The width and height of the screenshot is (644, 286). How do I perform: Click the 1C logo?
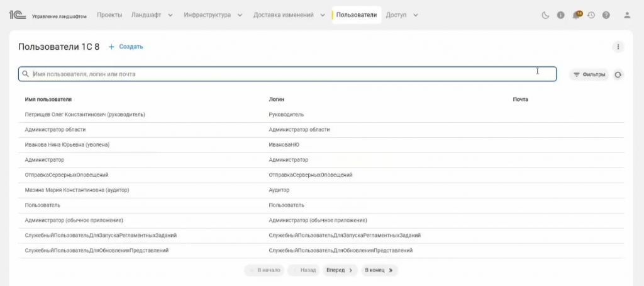click(x=17, y=14)
